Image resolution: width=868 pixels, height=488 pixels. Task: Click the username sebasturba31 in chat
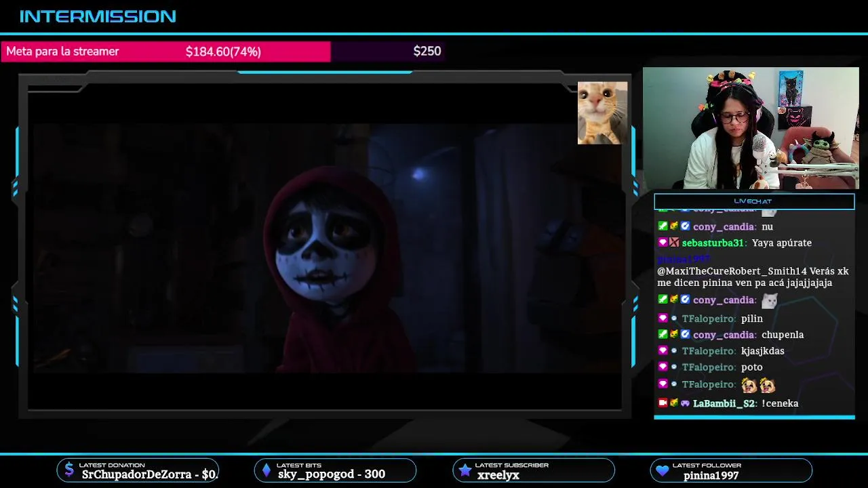click(714, 243)
